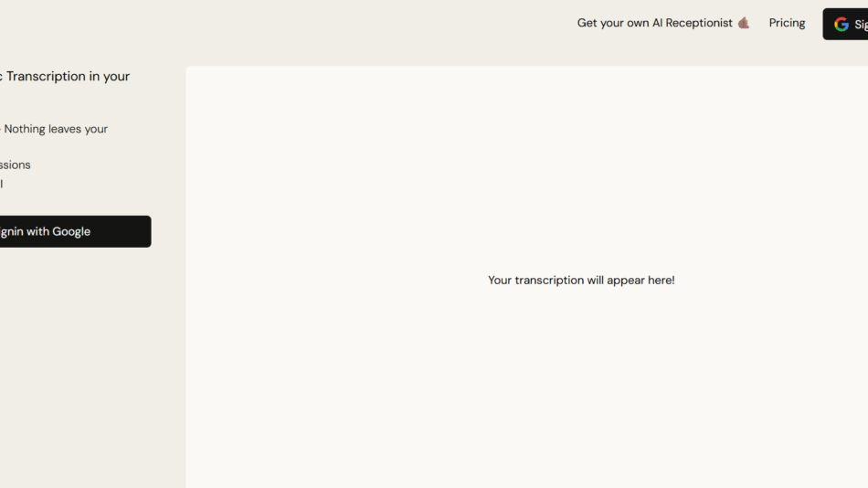
Task: Click the 'Nothing leaves your' description line
Action: 56,129
